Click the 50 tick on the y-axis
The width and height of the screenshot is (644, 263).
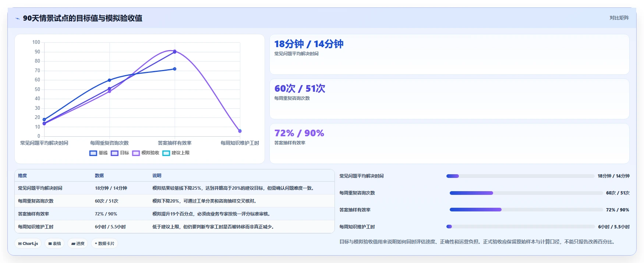(38, 90)
